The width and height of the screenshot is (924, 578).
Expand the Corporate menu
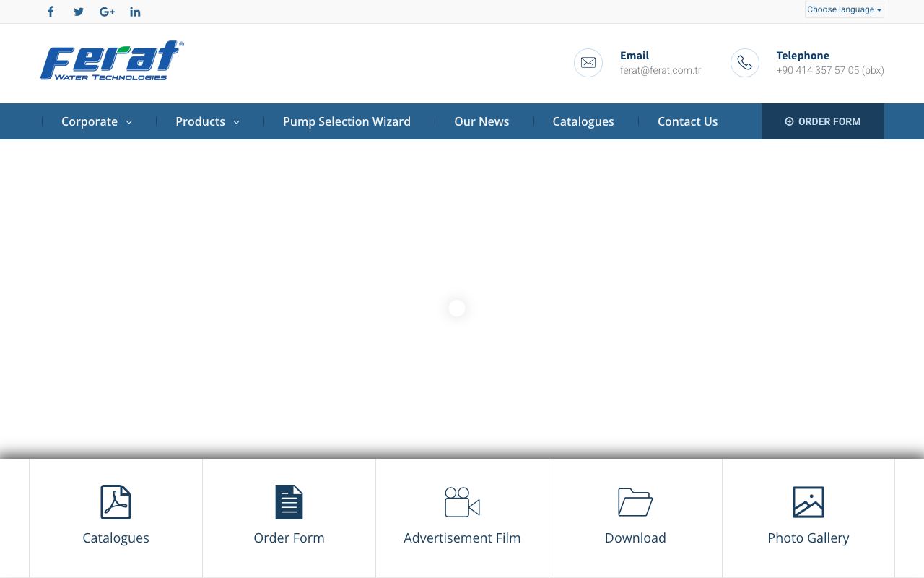point(97,121)
